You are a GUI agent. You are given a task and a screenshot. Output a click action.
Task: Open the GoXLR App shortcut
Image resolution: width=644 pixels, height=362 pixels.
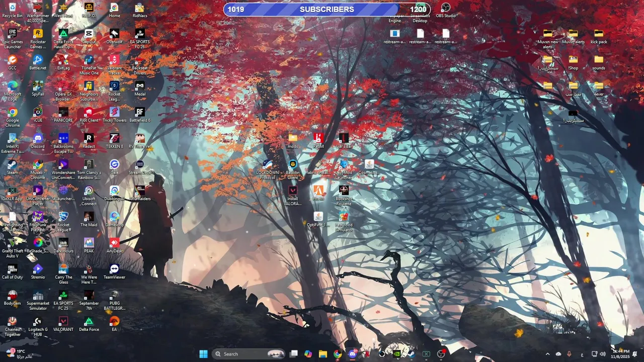pyautogui.click(x=12, y=193)
